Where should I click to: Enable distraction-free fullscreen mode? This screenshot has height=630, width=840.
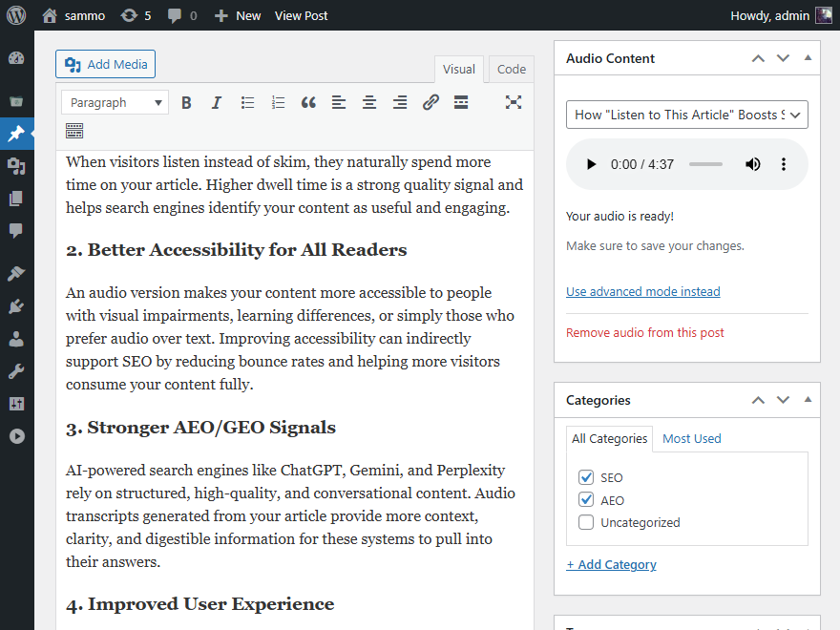coord(514,102)
